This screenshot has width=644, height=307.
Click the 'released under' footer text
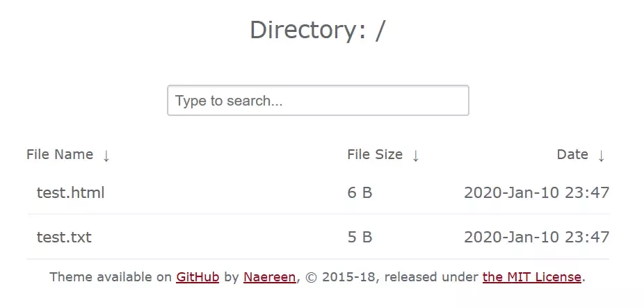pos(432,277)
